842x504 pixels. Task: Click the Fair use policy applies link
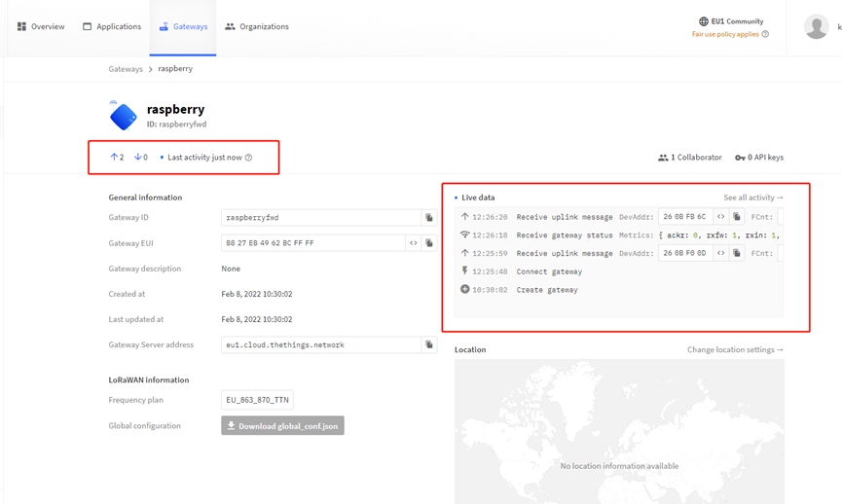[x=725, y=34]
